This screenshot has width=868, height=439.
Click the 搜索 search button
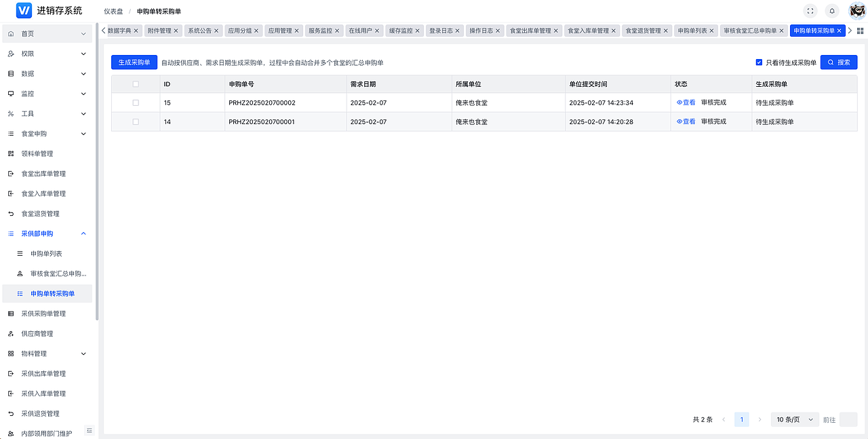(839, 62)
